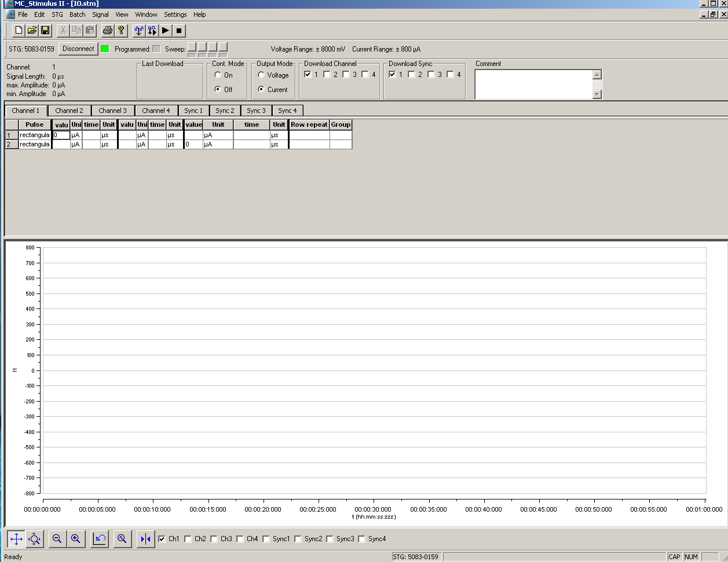Viewport: 728px width, 562px height.
Task: Click the Save floppy disk icon
Action: click(x=45, y=30)
